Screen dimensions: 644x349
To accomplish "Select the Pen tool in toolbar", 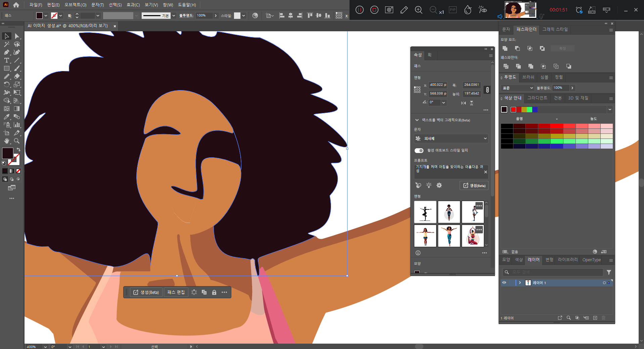I will pyautogui.click(x=6, y=52).
